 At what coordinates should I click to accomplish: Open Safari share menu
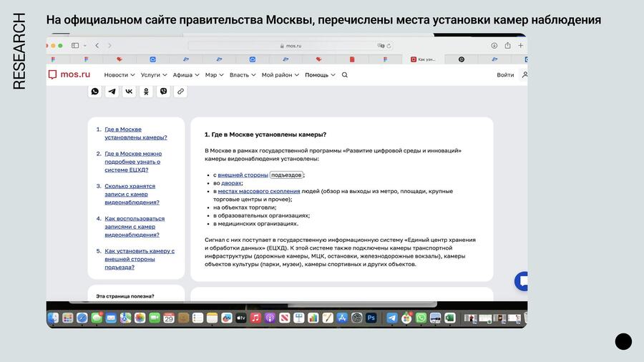tap(507, 46)
